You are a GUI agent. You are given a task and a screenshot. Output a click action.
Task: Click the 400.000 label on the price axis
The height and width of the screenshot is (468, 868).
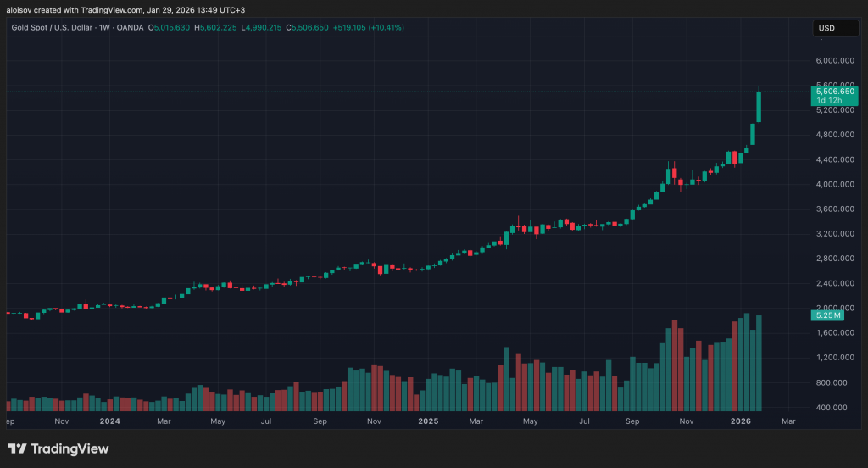coord(834,408)
